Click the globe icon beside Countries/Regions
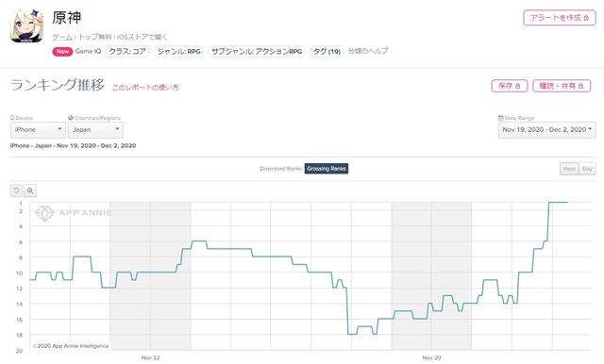The width and height of the screenshot is (604, 364). coord(71,118)
